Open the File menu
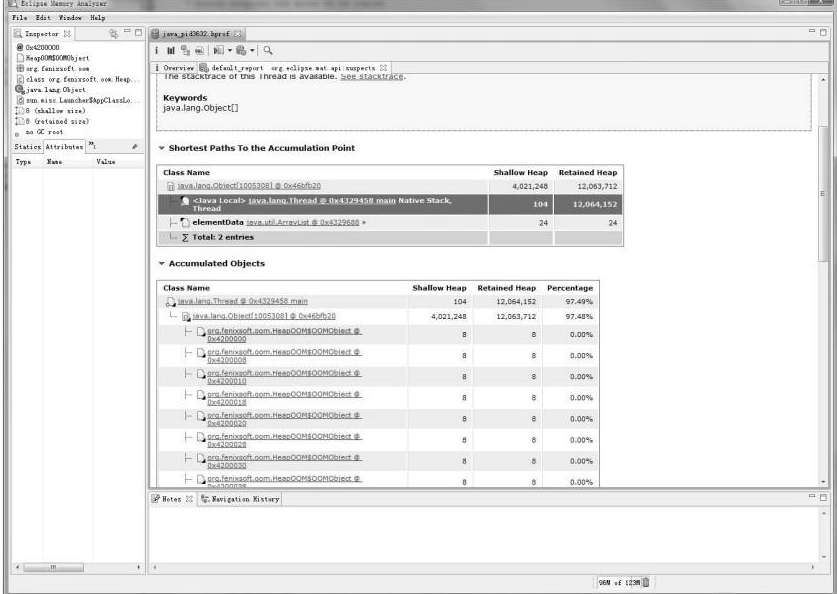837x594 pixels. point(19,18)
